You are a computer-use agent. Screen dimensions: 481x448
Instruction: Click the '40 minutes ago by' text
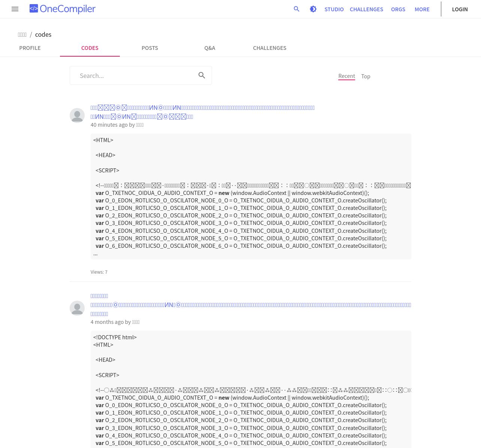click(x=112, y=125)
